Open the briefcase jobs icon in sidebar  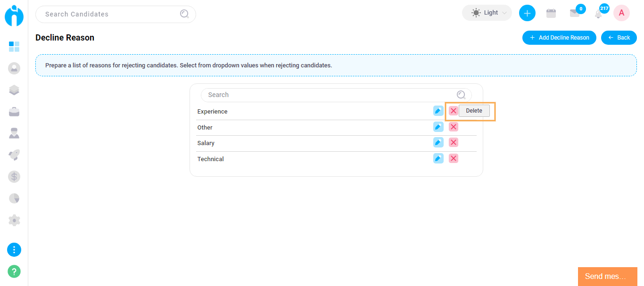tap(14, 112)
